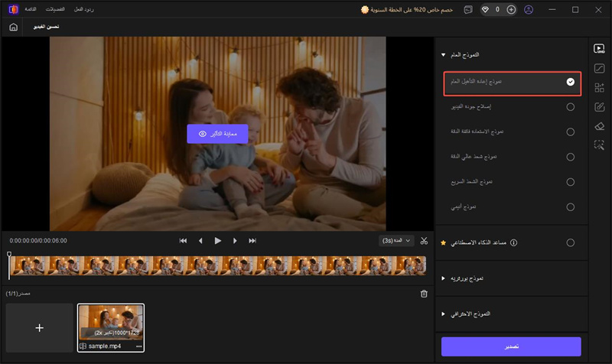Click the timeline playhead marker

[x=9, y=255]
